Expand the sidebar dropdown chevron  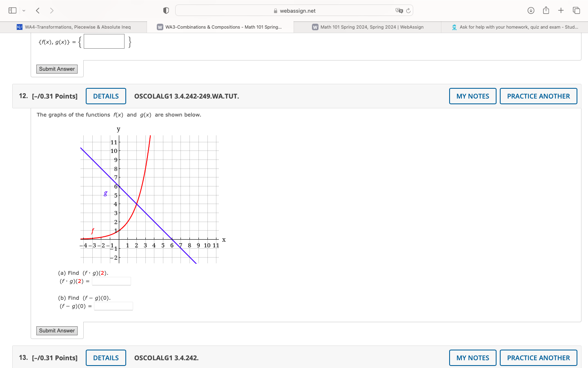click(x=24, y=11)
